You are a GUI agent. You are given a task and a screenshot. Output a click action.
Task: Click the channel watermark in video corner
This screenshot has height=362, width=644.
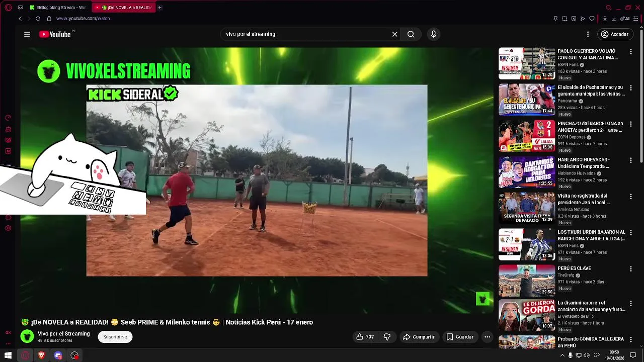tap(482, 299)
